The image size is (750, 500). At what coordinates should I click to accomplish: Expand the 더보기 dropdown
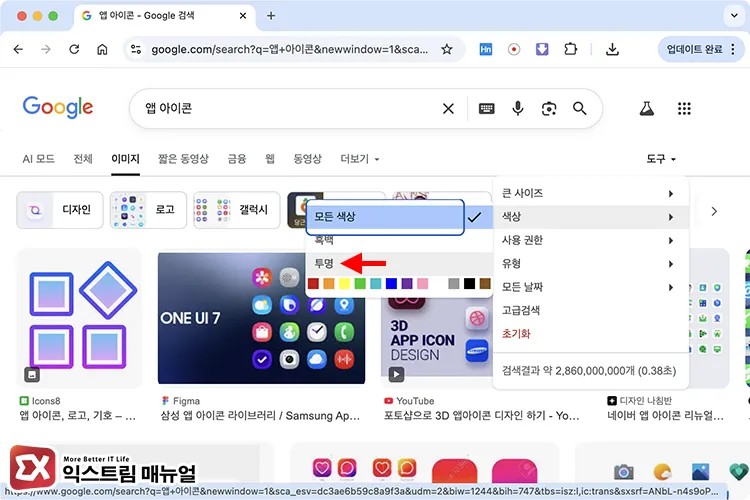point(360,159)
